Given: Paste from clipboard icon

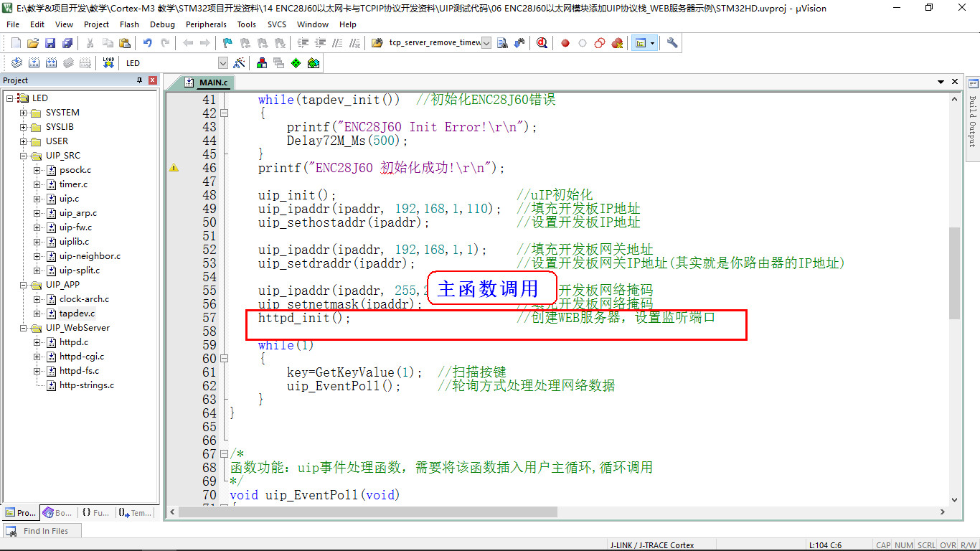Looking at the screenshot, I should (x=125, y=43).
